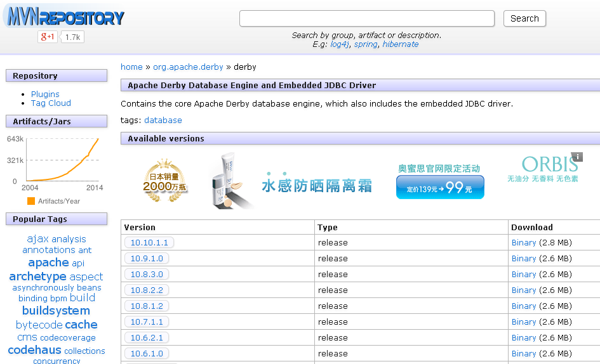Click the ajax tag
Viewport: 600px width, 364px height.
(37, 239)
